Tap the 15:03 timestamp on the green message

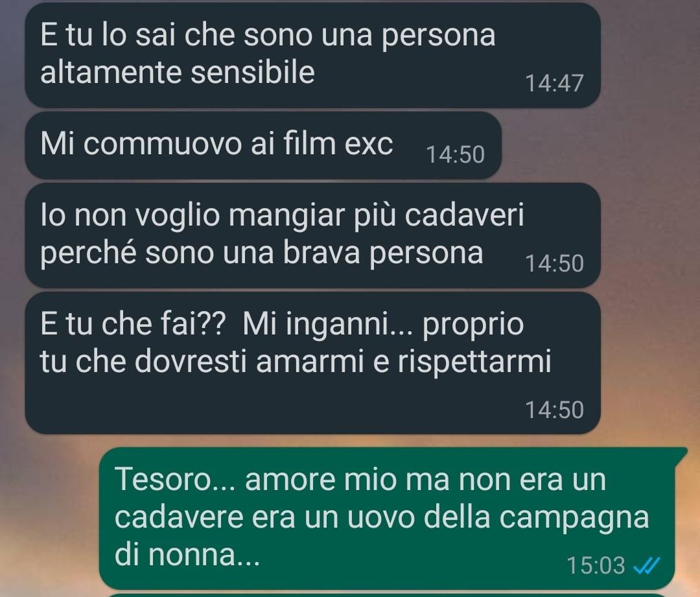(596, 565)
